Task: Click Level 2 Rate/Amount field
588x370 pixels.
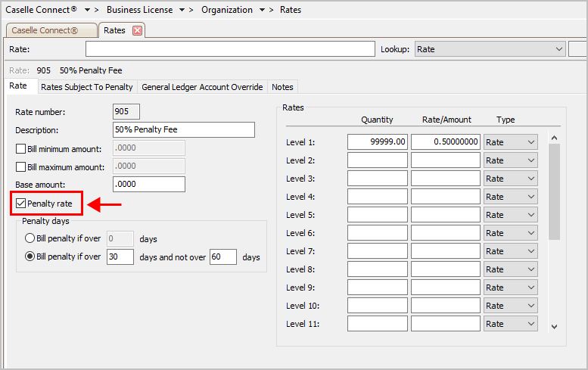Action: 446,160
